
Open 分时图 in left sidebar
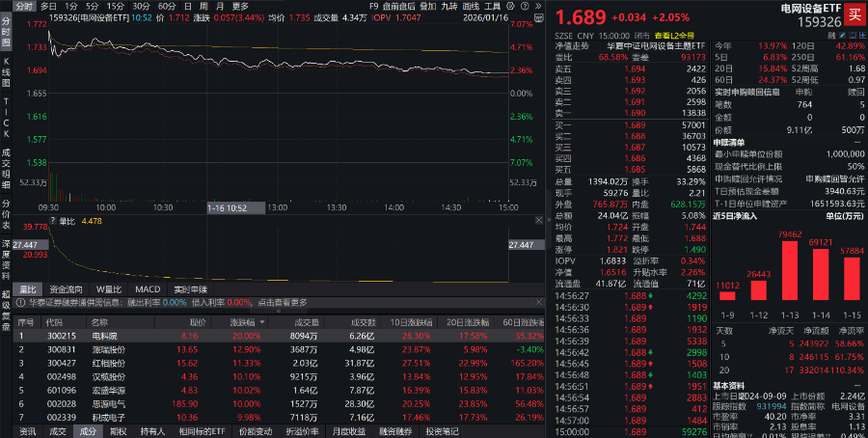coord(6,32)
